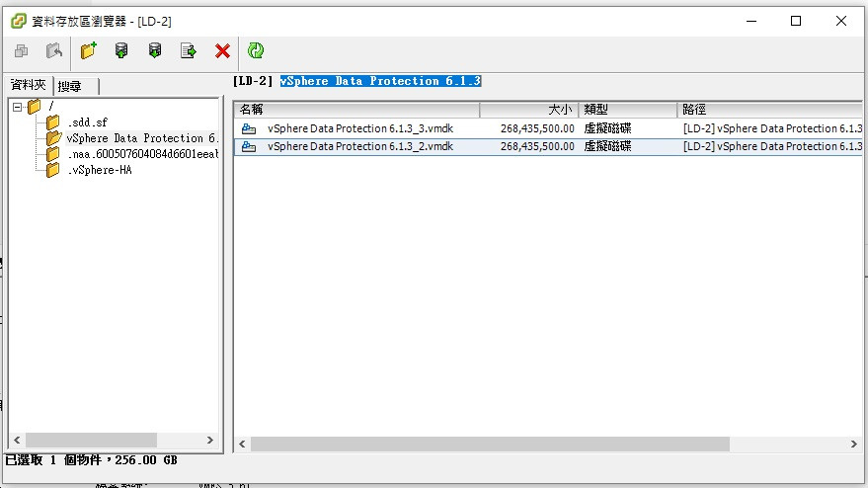Upload files to the datastore icon
This screenshot has height=488, width=868.
click(121, 51)
